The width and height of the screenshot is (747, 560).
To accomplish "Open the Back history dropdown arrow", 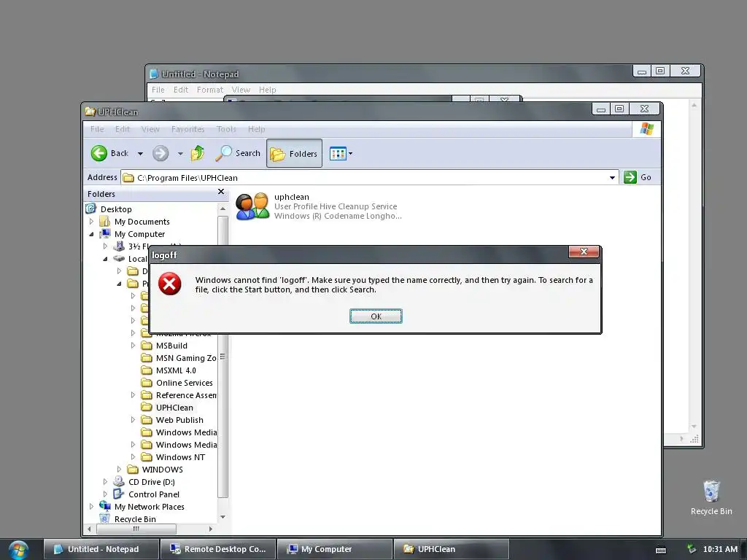I will tap(140, 153).
